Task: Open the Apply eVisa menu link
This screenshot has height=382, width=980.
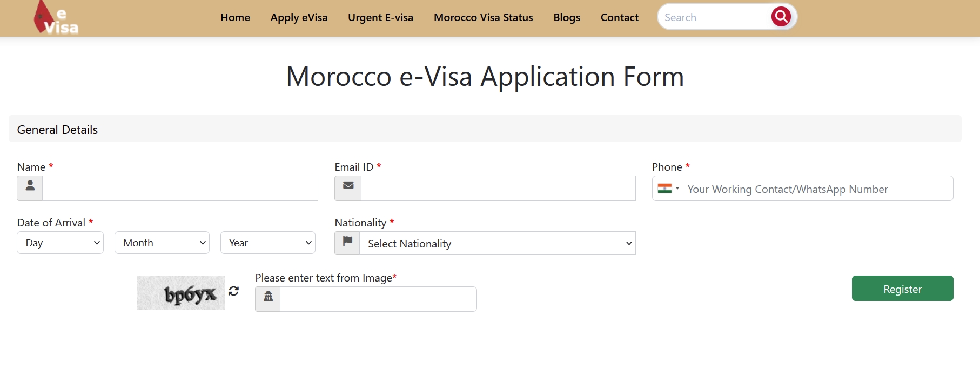Action: coord(299,17)
